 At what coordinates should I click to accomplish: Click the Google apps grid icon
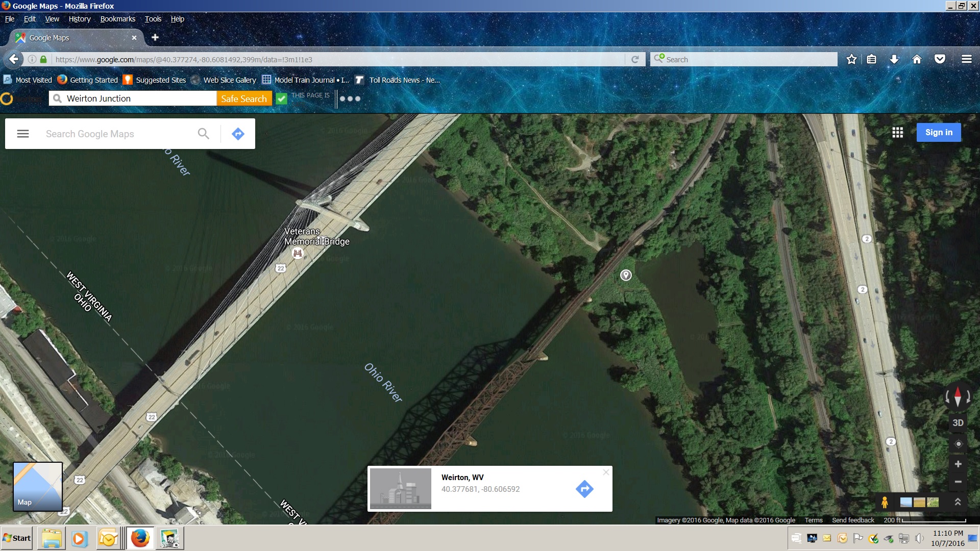point(897,133)
